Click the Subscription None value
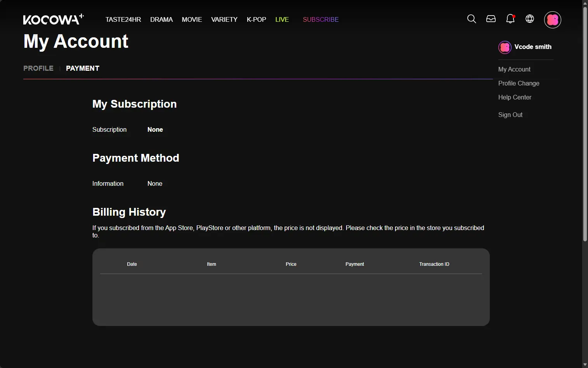 point(155,129)
